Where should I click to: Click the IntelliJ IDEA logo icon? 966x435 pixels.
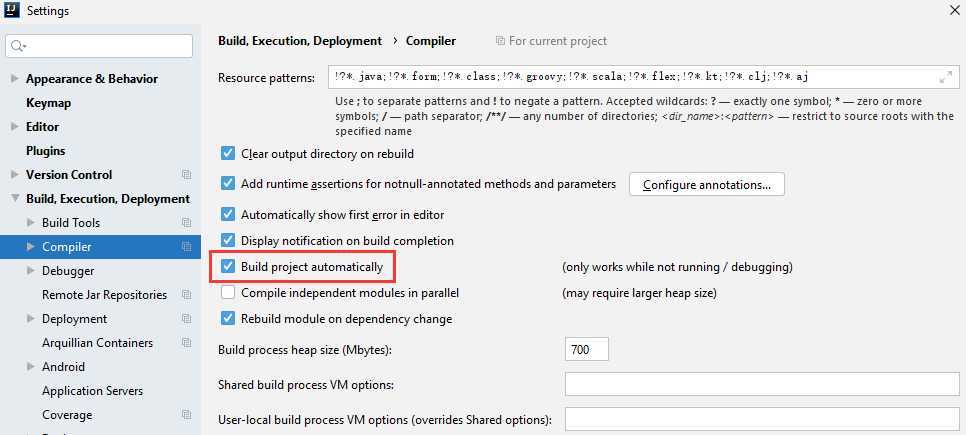click(12, 11)
